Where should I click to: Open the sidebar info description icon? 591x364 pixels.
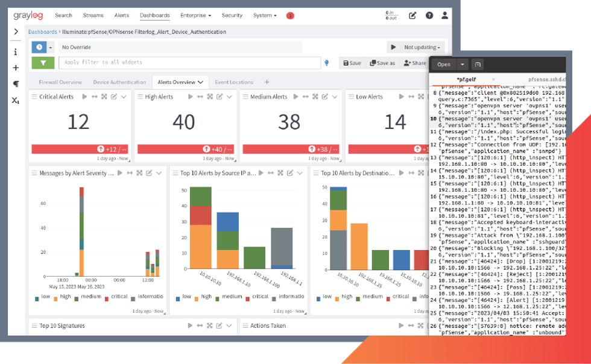[16, 52]
